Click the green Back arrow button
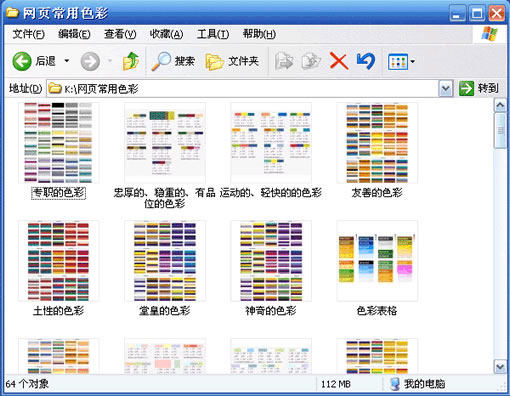This screenshot has width=510, height=396. 22,61
